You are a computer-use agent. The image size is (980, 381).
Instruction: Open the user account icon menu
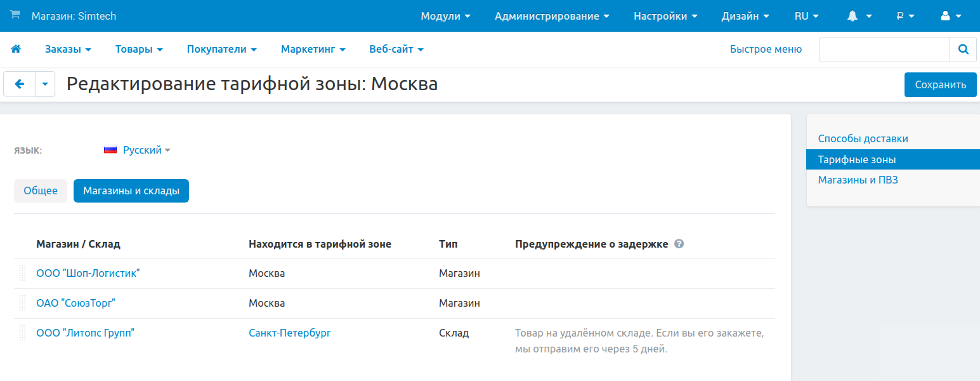(951, 17)
